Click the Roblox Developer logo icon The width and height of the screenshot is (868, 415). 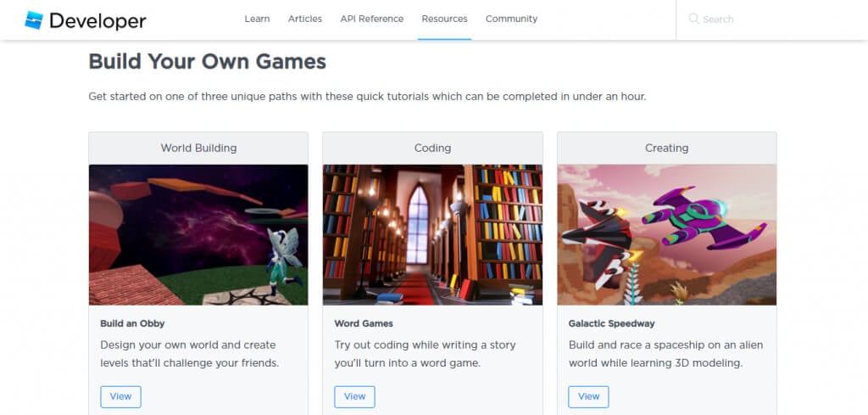click(x=34, y=20)
